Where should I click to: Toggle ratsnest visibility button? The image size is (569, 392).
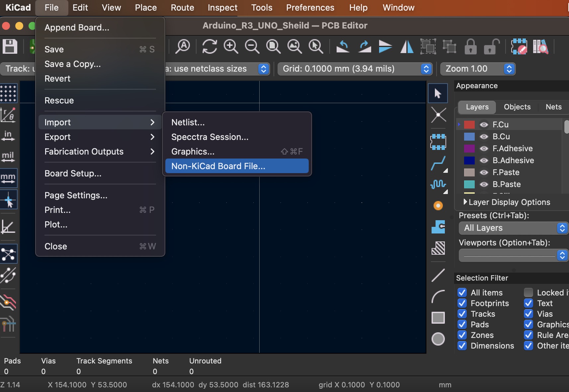click(8, 254)
